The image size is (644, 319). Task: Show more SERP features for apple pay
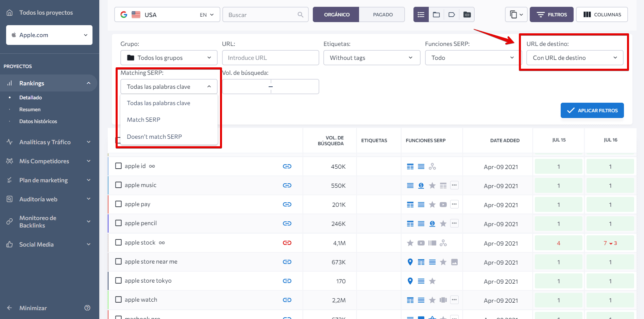click(x=454, y=204)
